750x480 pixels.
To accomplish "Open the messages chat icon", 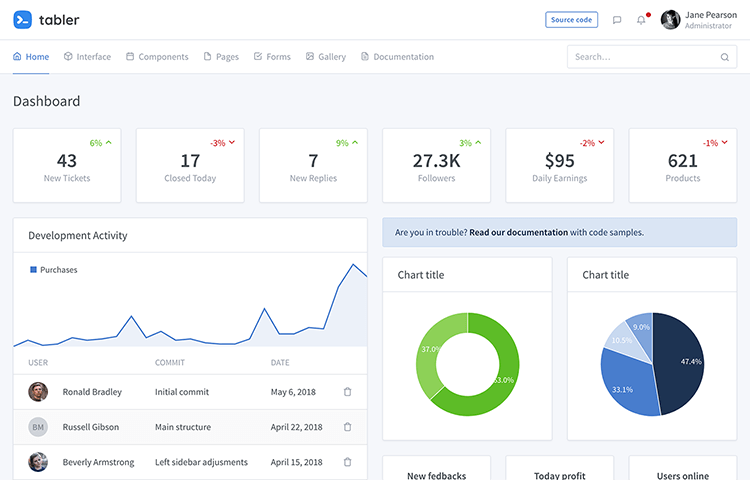I will pos(617,20).
